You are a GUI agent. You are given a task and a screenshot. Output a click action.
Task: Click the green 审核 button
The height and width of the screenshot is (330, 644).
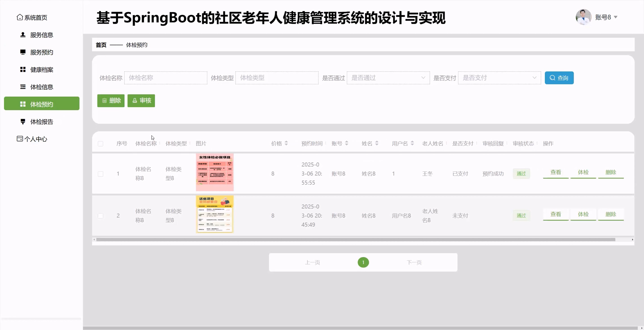click(141, 101)
